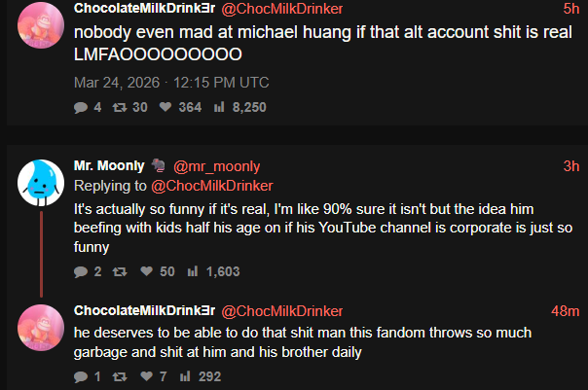Open ChocolateMilkDrink3r's avatar on top tweet
This screenshot has width=588, height=390.
(41, 25)
